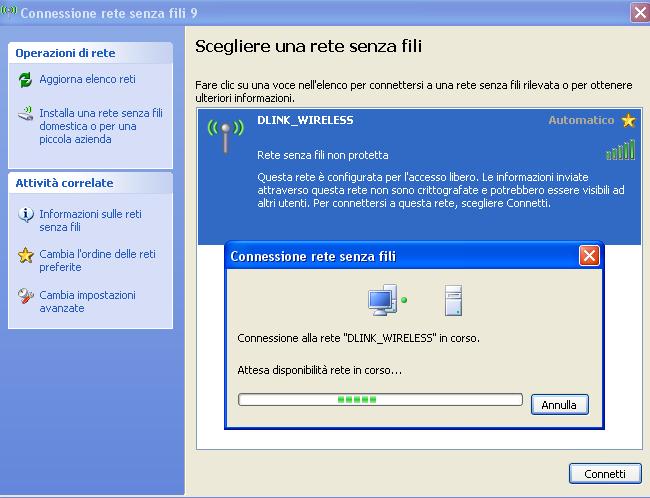Open Informazioni sulle reti senza fili

[90, 221]
